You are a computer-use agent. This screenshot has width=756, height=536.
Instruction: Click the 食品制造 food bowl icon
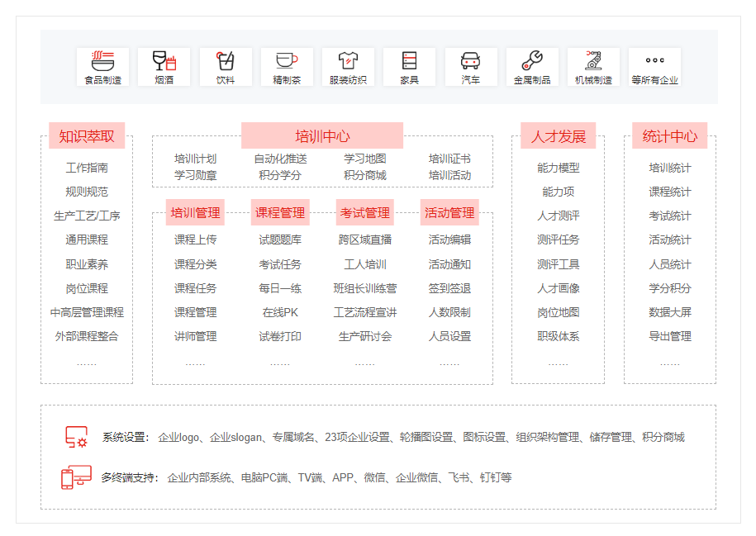point(102,61)
